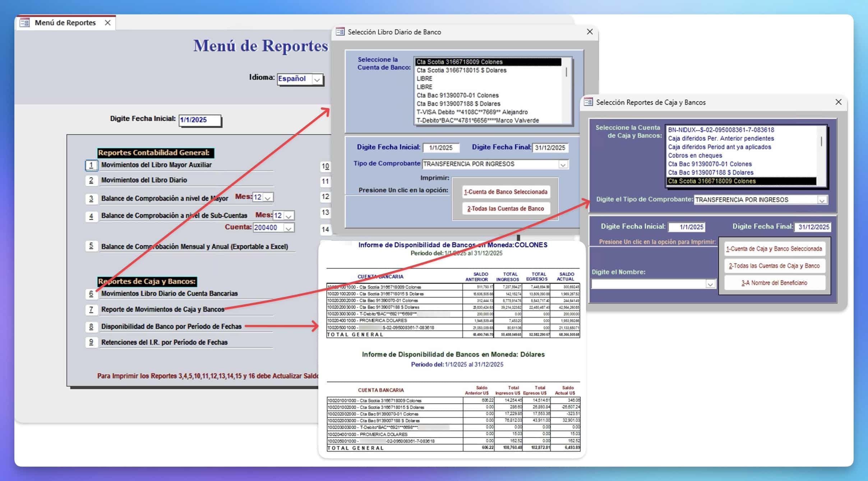Click the Menú de Reportes form icon
This screenshot has width=868, height=481.
coord(24,23)
